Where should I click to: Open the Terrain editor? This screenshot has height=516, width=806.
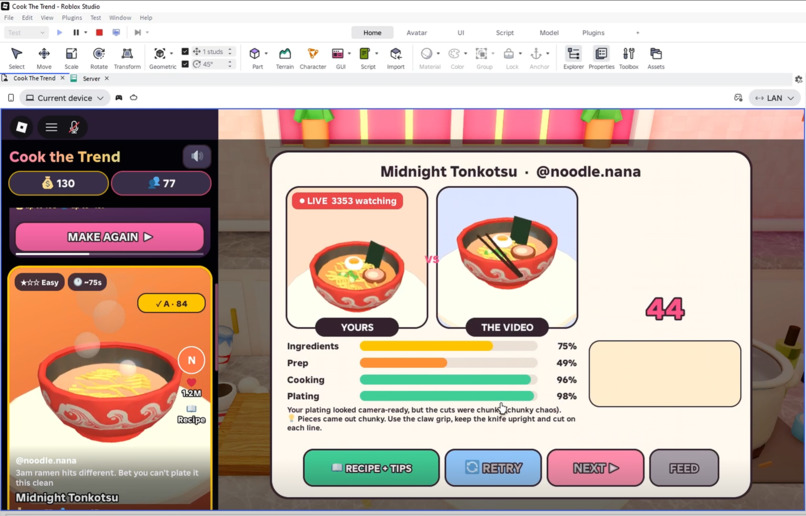point(285,58)
